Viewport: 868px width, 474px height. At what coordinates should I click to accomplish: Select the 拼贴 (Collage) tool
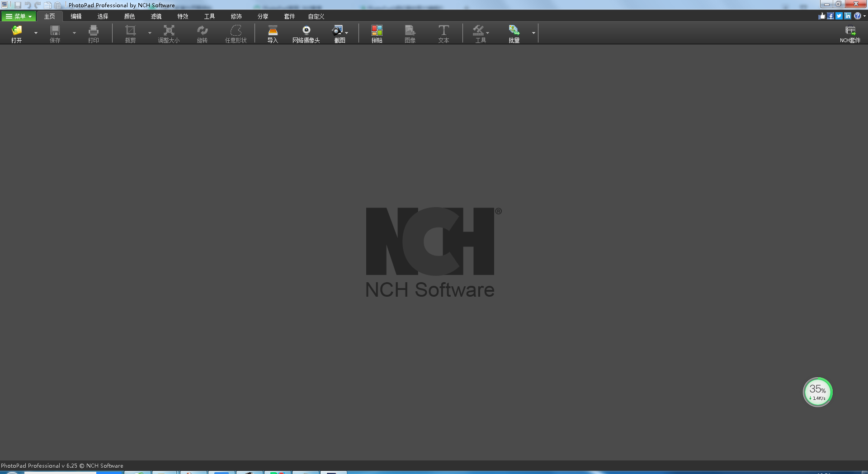377,31
